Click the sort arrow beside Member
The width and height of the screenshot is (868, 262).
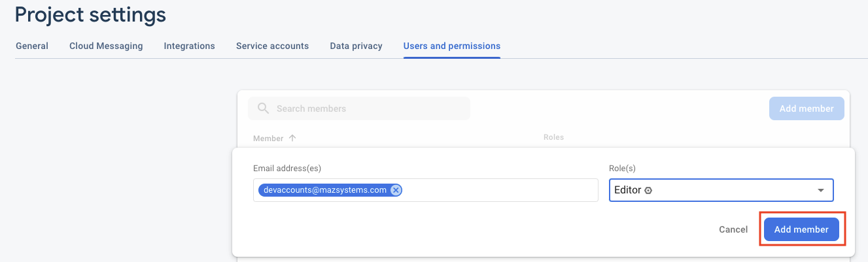pos(292,139)
